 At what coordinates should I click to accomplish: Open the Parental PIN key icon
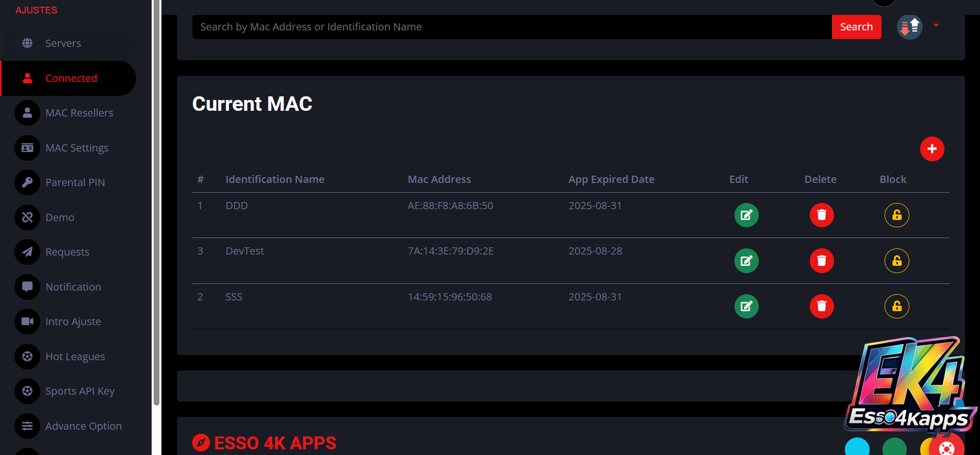(27, 182)
